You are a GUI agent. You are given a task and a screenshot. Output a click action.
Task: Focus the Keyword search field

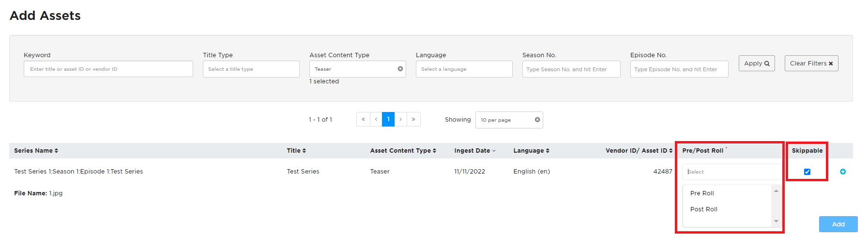[108, 69]
